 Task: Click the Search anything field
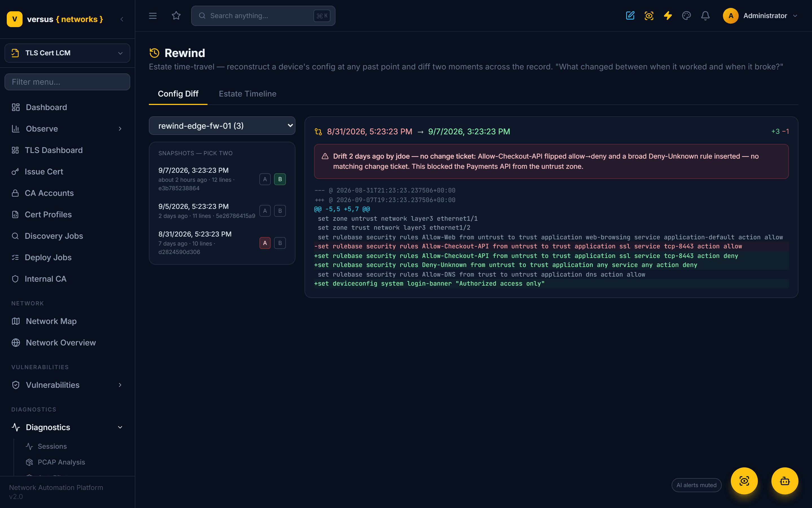263,16
